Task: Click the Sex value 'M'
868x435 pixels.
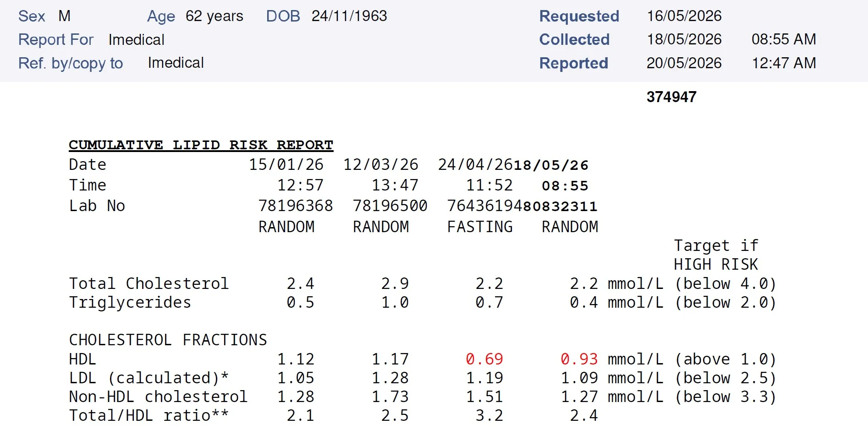Action: point(64,16)
